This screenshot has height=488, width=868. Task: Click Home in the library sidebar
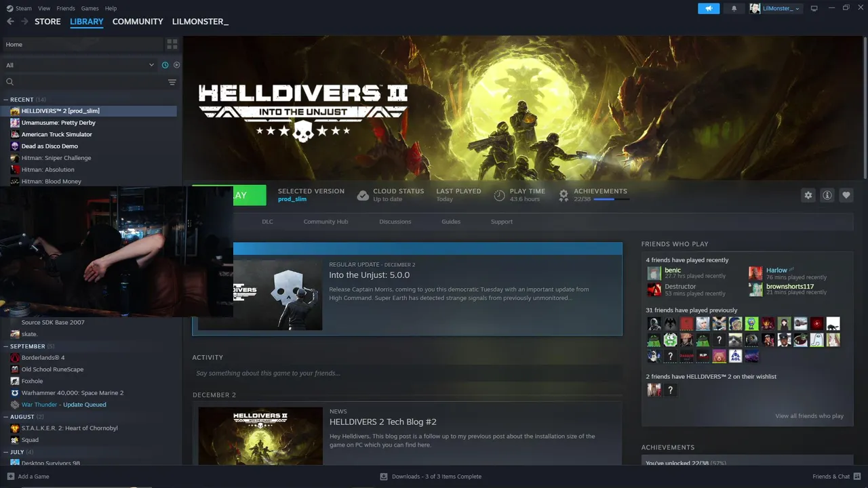coord(81,44)
